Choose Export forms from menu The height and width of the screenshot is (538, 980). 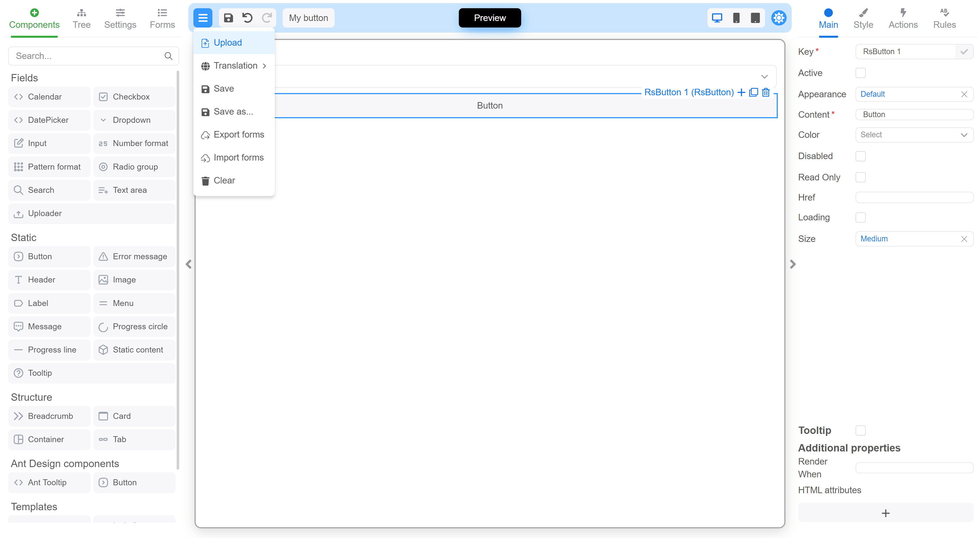tap(238, 135)
